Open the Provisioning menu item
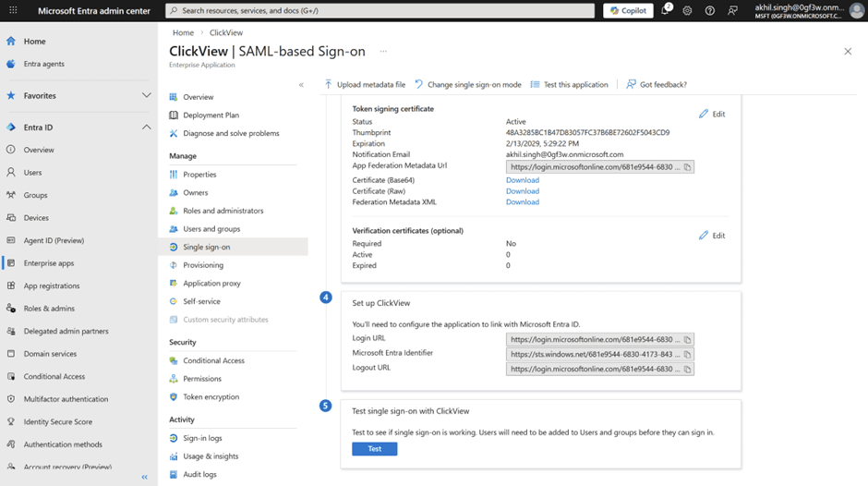868x486 pixels. (x=203, y=265)
